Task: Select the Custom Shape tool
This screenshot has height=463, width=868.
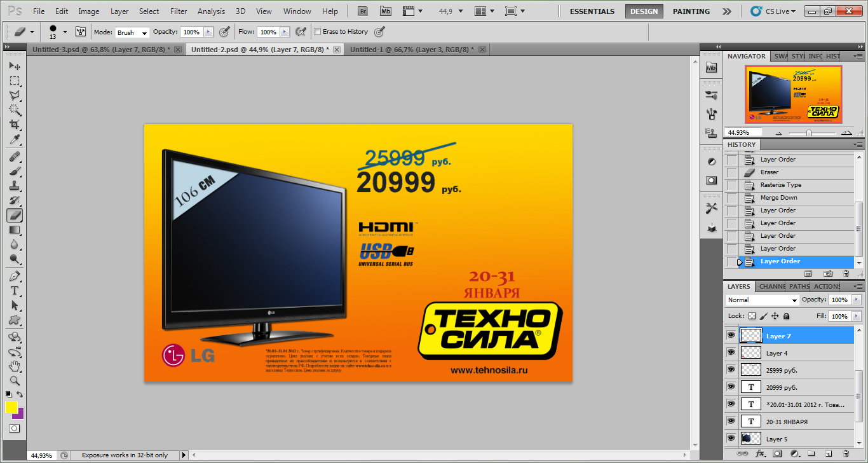Action: (x=15, y=320)
